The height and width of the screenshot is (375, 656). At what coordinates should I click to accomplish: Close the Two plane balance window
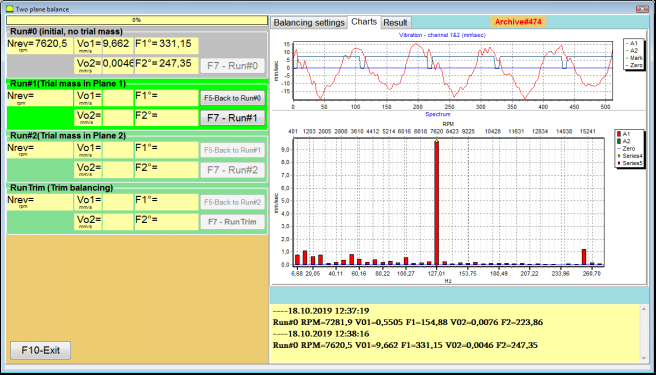click(x=641, y=9)
